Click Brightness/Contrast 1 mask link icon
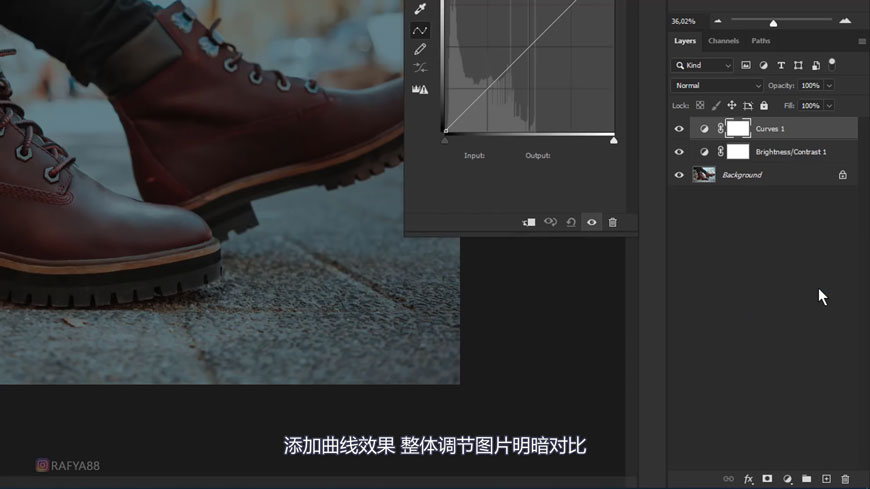Image resolution: width=870 pixels, height=489 pixels. pyautogui.click(x=720, y=152)
